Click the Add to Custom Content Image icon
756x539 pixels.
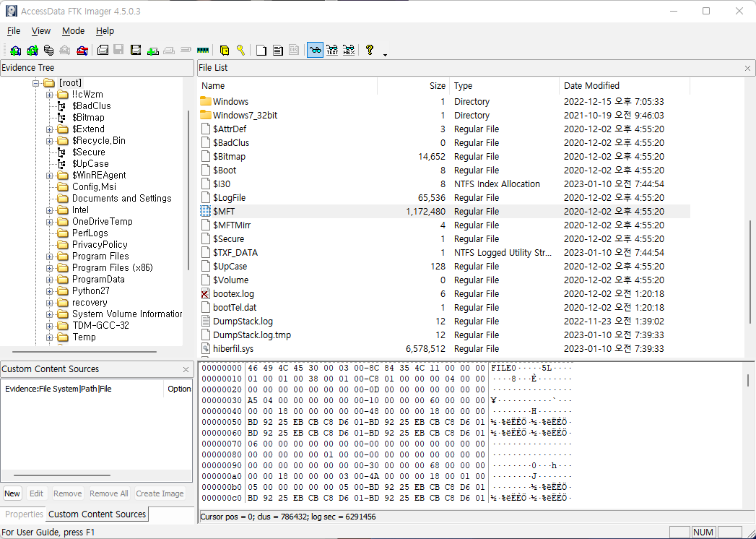[x=153, y=50]
